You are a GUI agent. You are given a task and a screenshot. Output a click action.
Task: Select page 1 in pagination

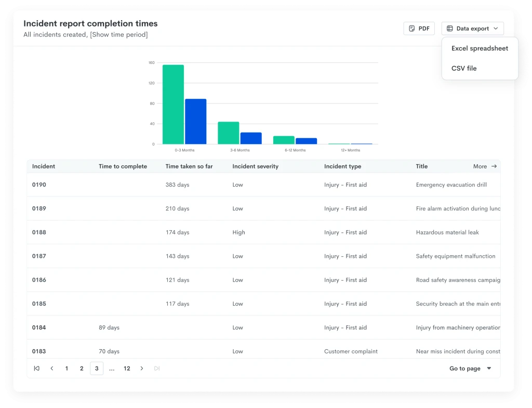click(66, 368)
